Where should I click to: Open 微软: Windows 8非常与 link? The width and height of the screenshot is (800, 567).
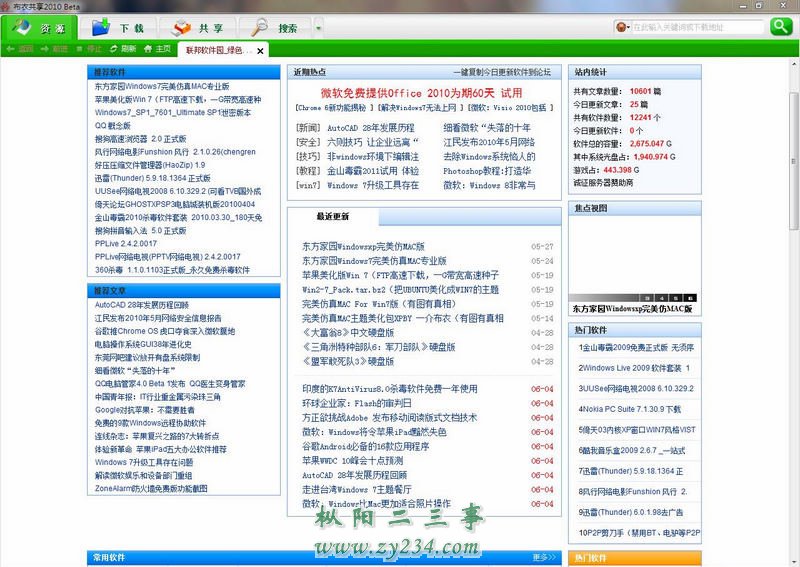pyautogui.click(x=489, y=185)
